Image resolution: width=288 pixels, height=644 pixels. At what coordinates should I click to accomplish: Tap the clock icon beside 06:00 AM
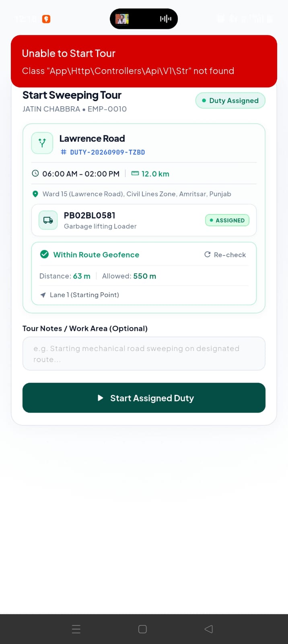click(x=35, y=173)
